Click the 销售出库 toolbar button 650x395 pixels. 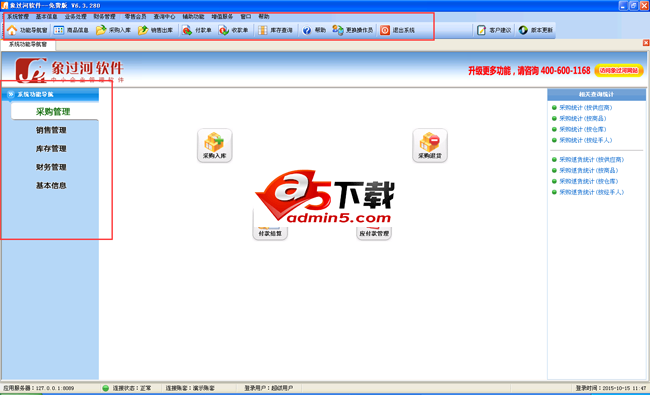(155, 30)
